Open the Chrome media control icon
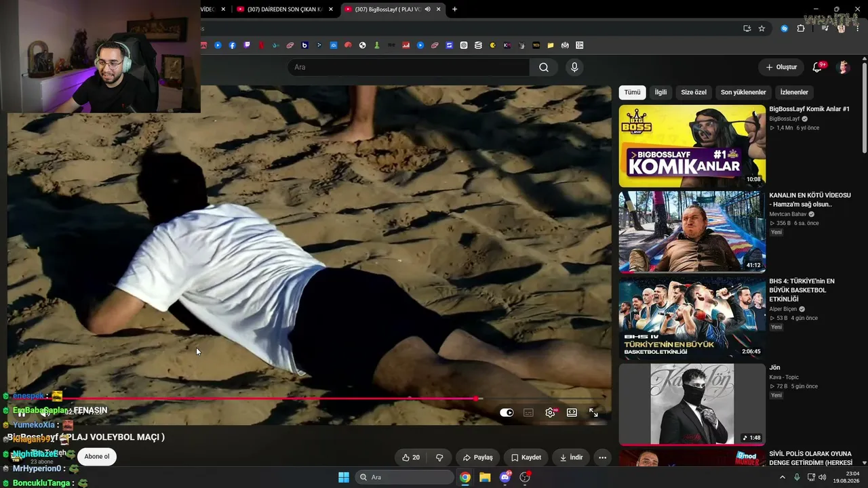This screenshot has width=868, height=488. 825,28
